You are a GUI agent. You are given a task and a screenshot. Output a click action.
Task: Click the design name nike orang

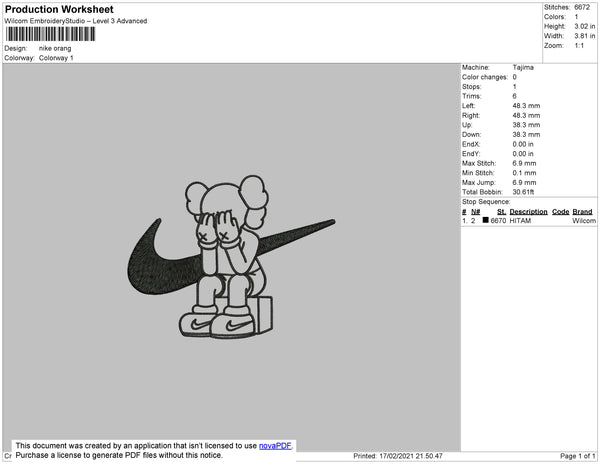pyautogui.click(x=55, y=49)
